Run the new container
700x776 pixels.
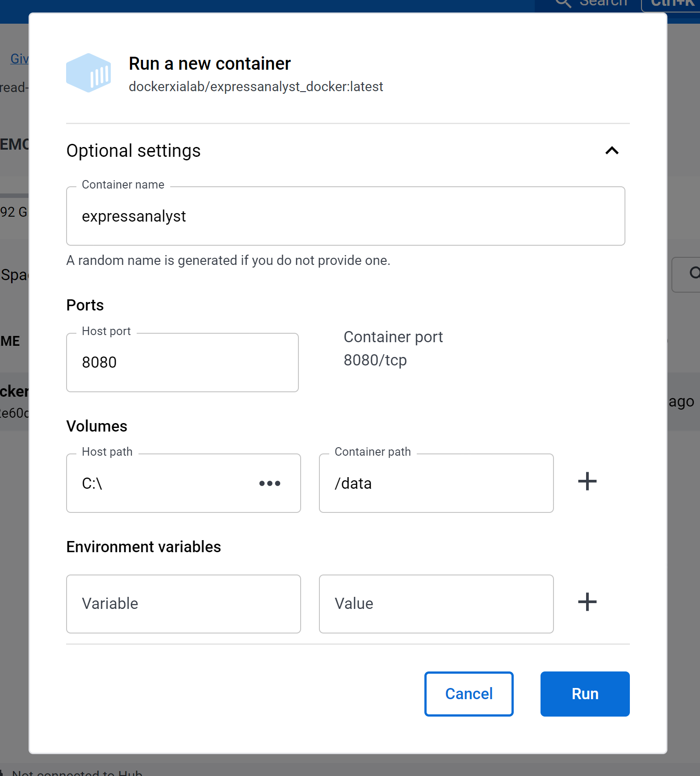click(585, 694)
